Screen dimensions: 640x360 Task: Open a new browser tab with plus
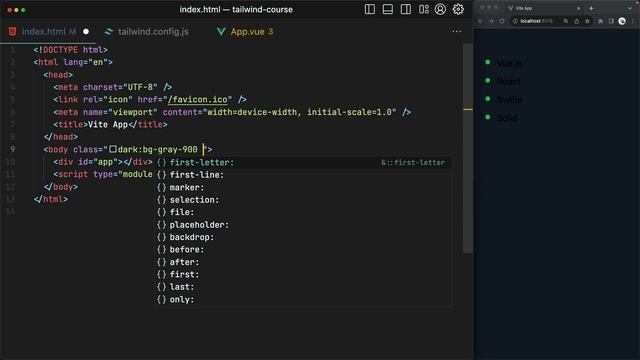(591, 8)
